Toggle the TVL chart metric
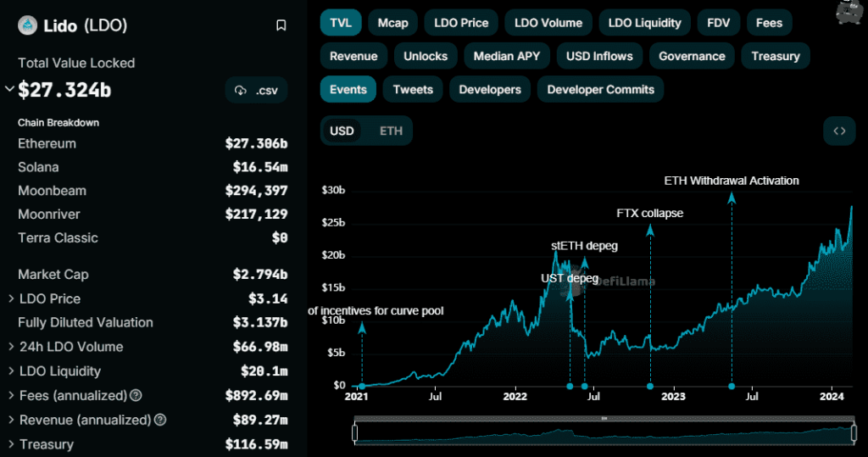 point(341,23)
